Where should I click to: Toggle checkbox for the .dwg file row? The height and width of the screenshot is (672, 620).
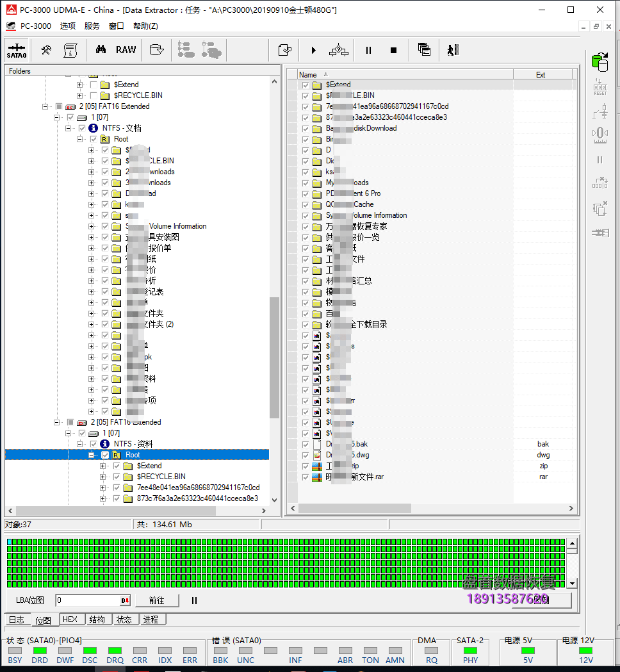(306, 455)
